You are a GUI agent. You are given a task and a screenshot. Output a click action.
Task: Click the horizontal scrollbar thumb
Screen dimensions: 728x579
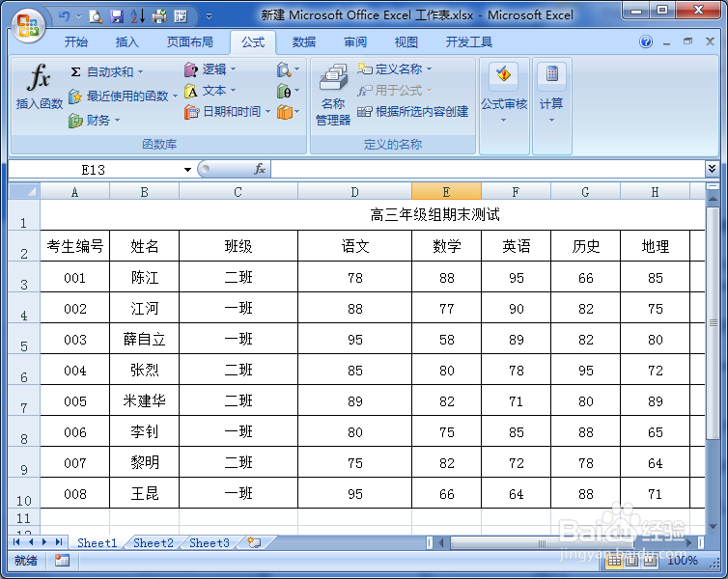point(541,542)
